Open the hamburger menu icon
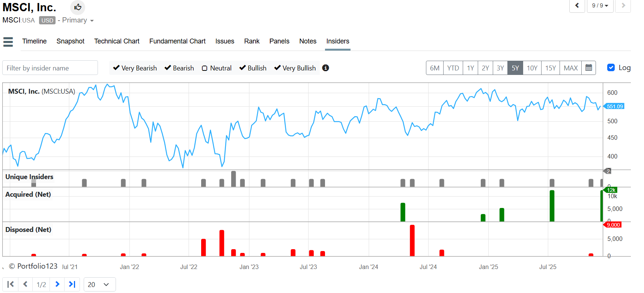Image resolution: width=644 pixels, height=293 pixels. (8, 42)
